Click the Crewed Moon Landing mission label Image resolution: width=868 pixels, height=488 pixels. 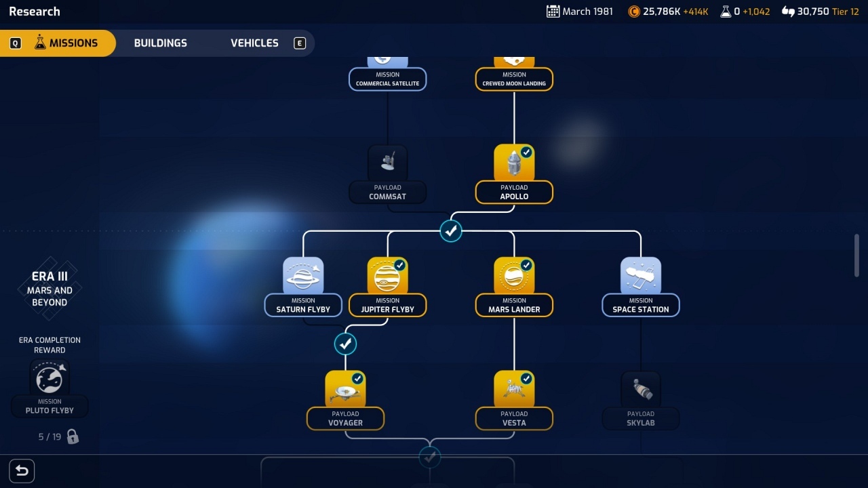(514, 79)
